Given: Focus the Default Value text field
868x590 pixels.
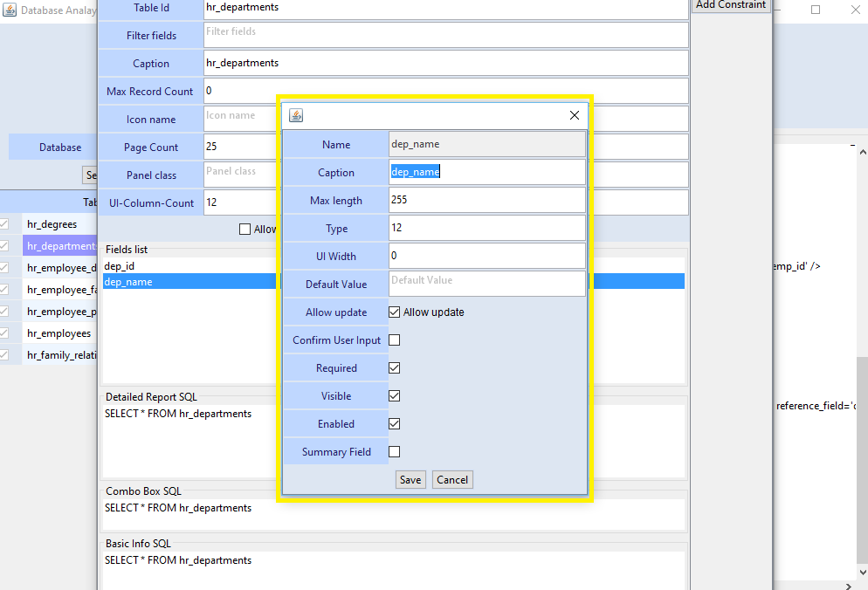Looking at the screenshot, I should 486,284.
